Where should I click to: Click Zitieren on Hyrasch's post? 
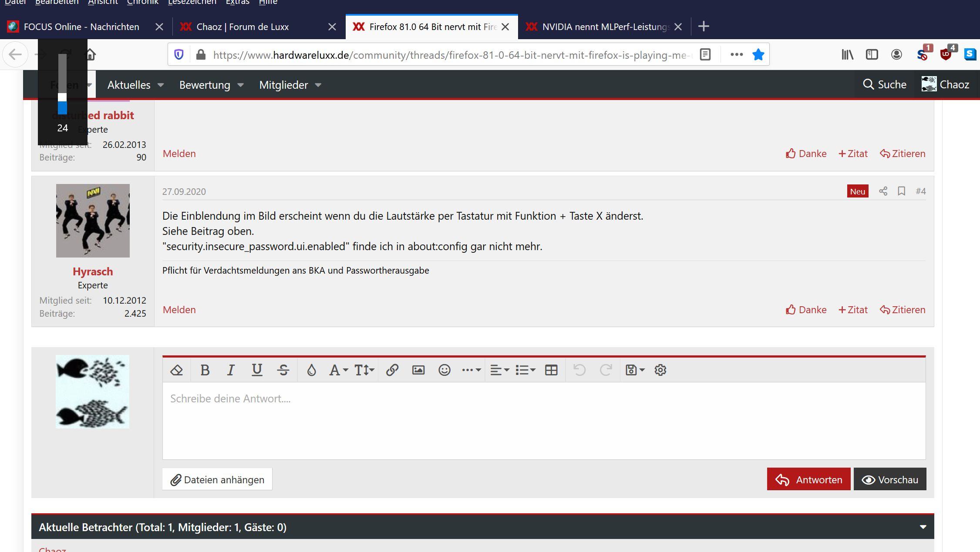(903, 310)
